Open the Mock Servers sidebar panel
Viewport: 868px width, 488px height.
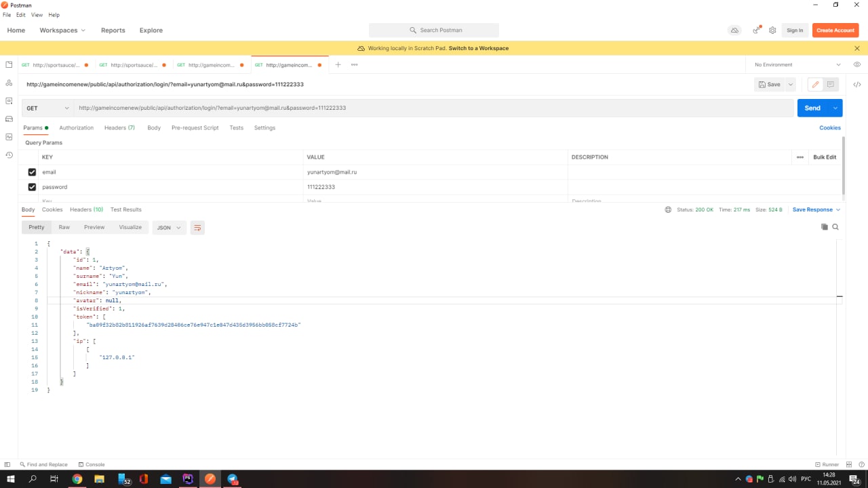[x=9, y=119]
